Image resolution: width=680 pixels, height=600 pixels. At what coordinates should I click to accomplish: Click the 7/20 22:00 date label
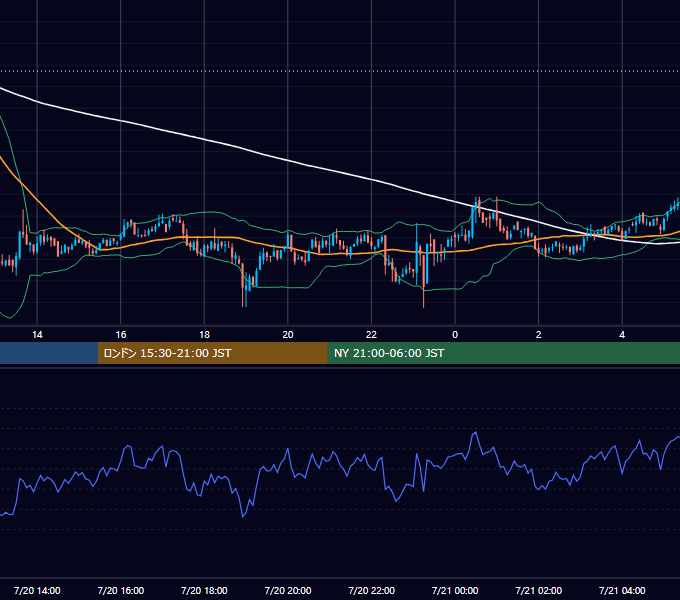371,590
